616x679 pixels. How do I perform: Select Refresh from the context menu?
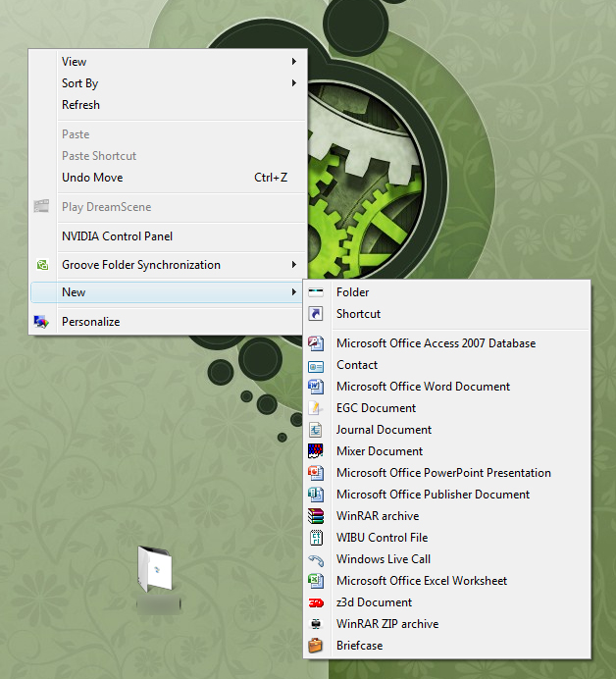[x=80, y=105]
